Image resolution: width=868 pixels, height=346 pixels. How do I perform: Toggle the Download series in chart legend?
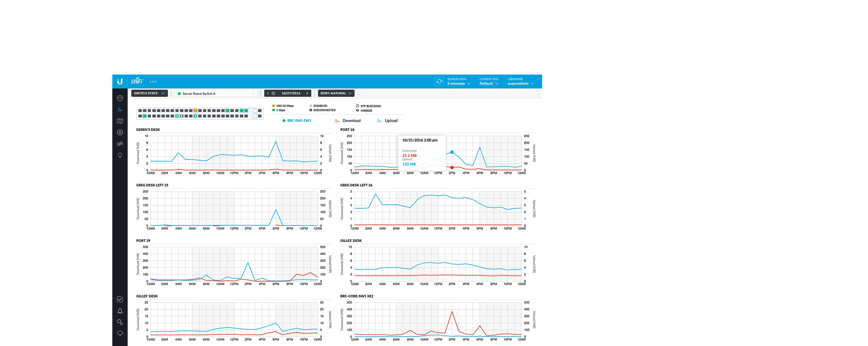click(347, 121)
